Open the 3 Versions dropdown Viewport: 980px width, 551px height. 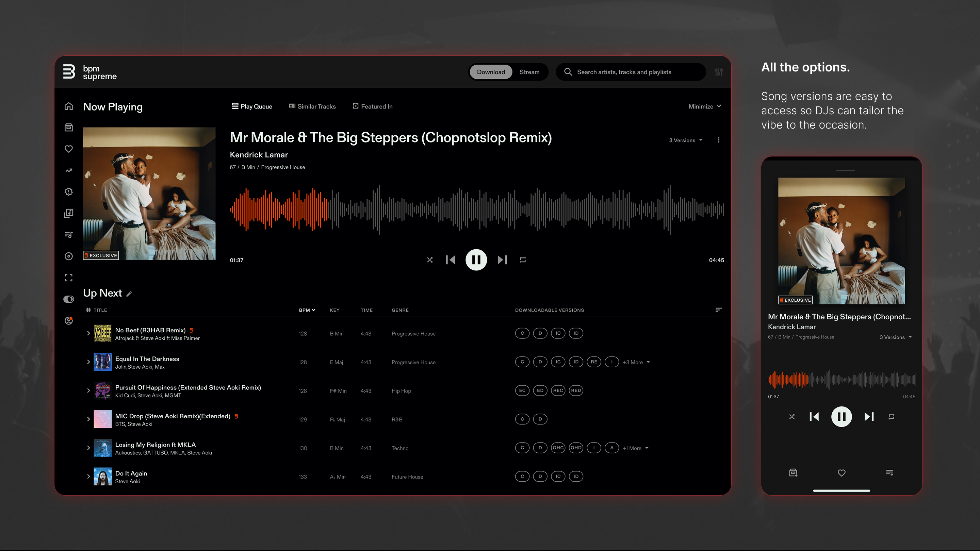pos(685,140)
